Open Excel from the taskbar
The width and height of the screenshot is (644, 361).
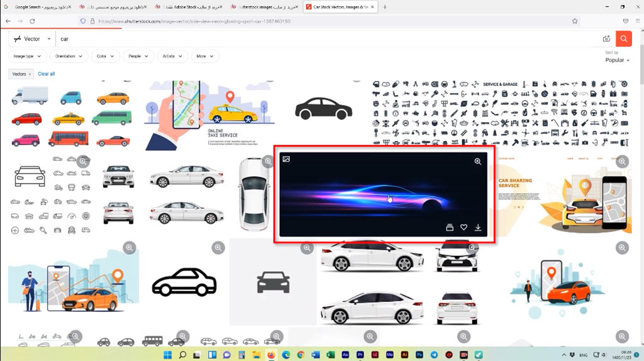pyautogui.click(x=330, y=355)
